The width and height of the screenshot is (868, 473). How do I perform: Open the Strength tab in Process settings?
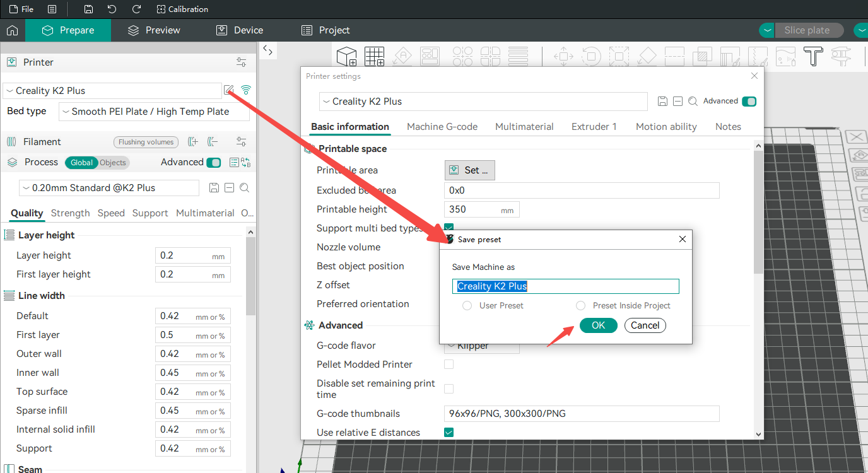tap(70, 213)
